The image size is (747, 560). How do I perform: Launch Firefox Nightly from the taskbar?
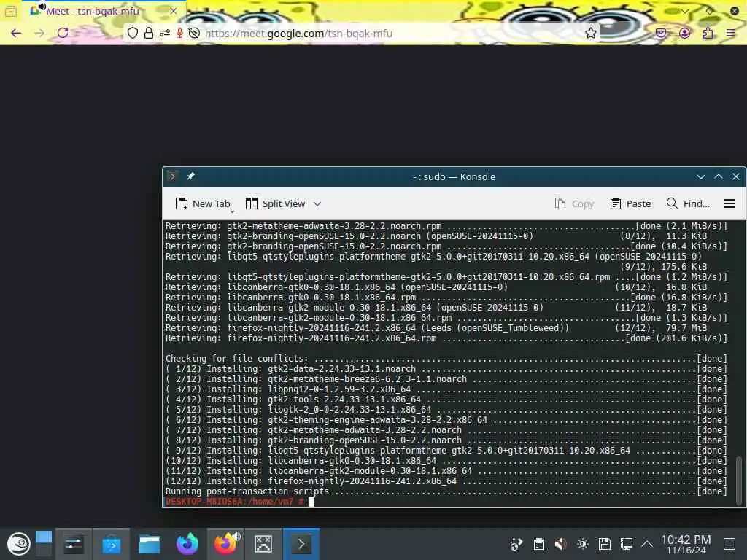pyautogui.click(x=187, y=544)
